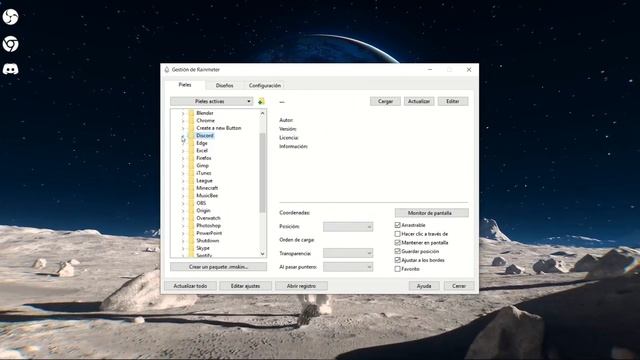Expand the Discord tree node arrow

pos(183,136)
